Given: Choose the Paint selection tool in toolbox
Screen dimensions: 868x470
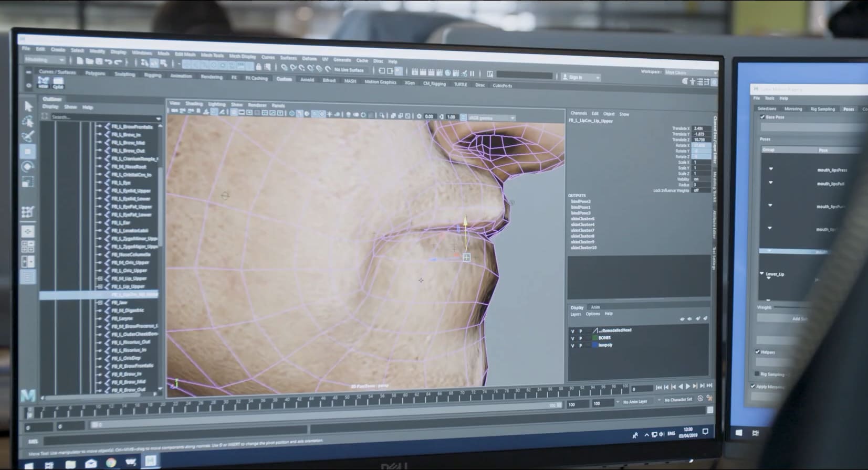Looking at the screenshot, I should pyautogui.click(x=28, y=136).
